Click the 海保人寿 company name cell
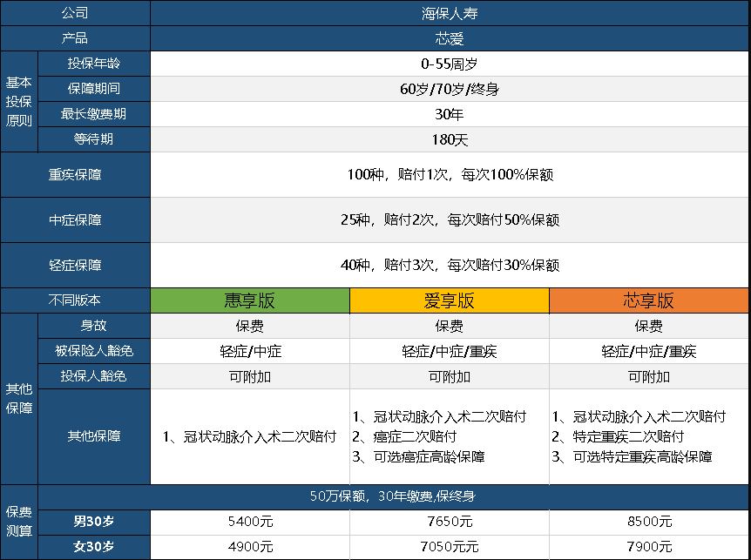 (x=450, y=13)
